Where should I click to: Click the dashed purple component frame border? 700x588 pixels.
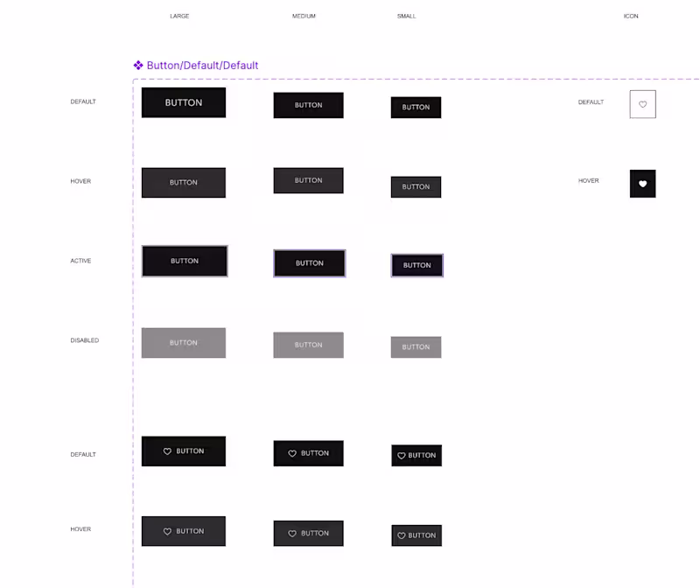(132, 306)
